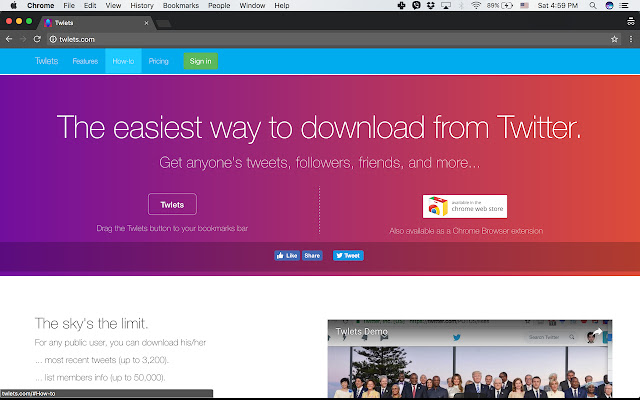The width and height of the screenshot is (640, 400).
Task: Click the battery status indicator
Action: [x=500, y=5]
